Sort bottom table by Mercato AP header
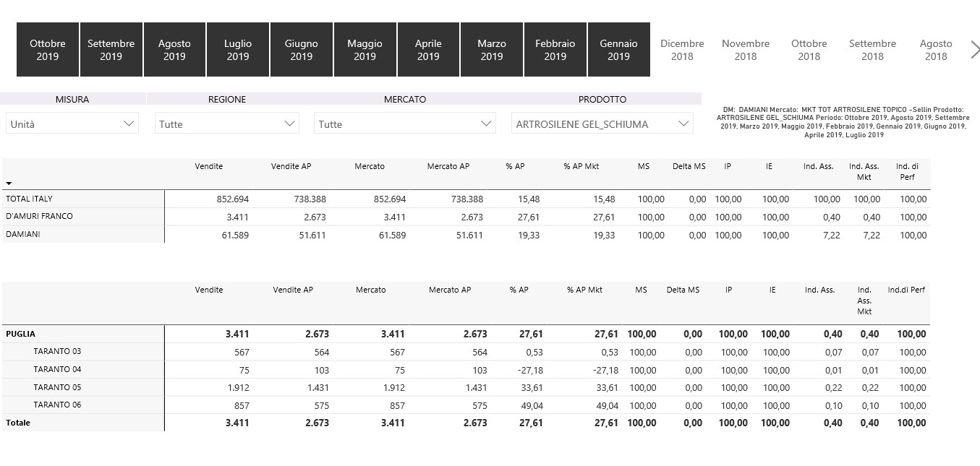 click(450, 290)
